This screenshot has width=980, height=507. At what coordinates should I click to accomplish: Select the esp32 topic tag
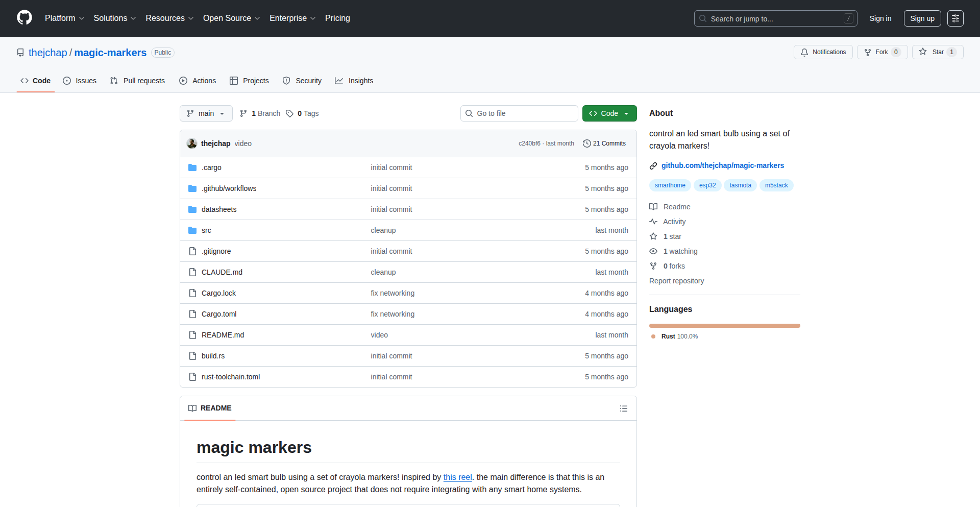pos(707,185)
